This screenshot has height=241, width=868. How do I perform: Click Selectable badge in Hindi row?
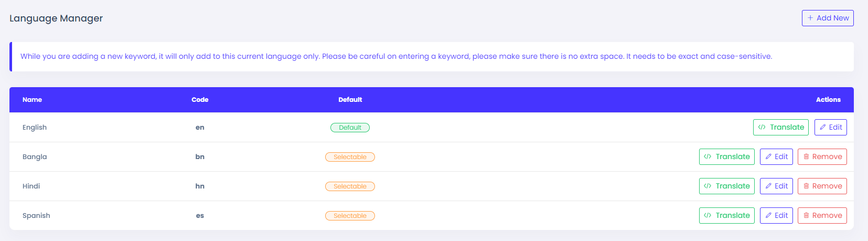(350, 186)
